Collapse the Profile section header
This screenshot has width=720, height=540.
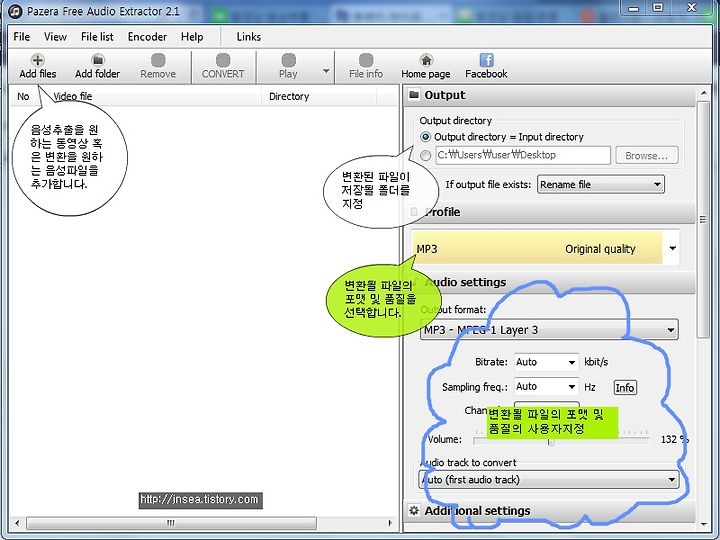[551, 212]
